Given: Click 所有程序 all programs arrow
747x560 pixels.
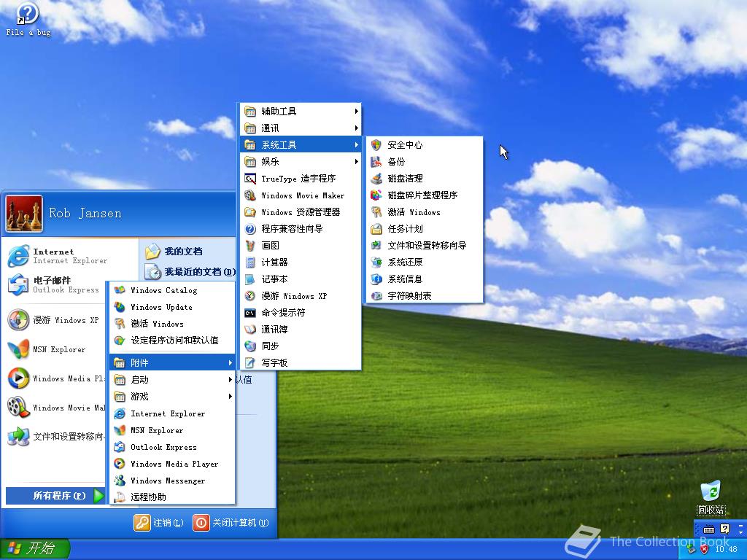Looking at the screenshot, I should tap(98, 496).
